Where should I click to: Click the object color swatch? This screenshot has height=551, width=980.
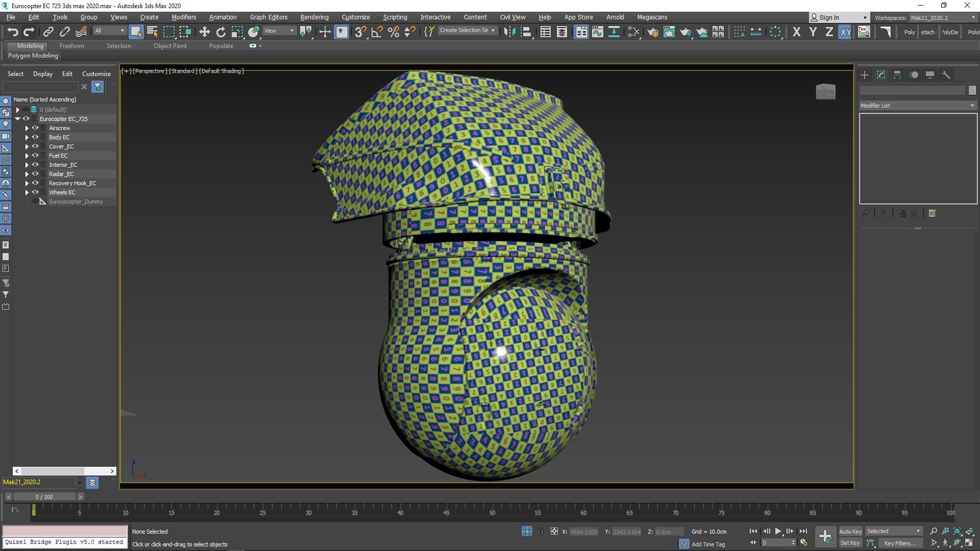tap(972, 90)
